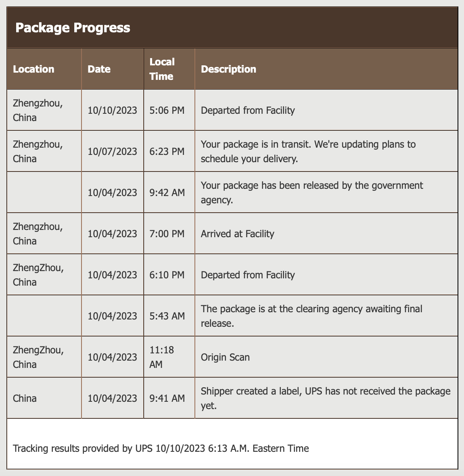Image resolution: width=464 pixels, height=476 pixels.
Task: Click the 10/07/2023 date cell
Action: coord(113,151)
